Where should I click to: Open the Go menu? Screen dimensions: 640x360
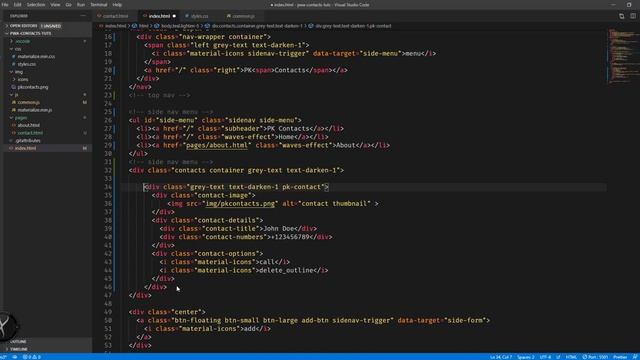69,4
